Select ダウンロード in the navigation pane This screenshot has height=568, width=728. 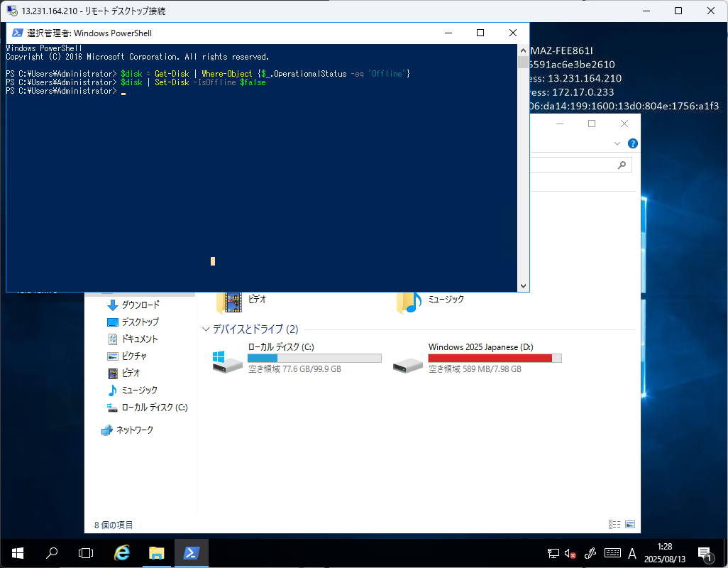tap(140, 305)
